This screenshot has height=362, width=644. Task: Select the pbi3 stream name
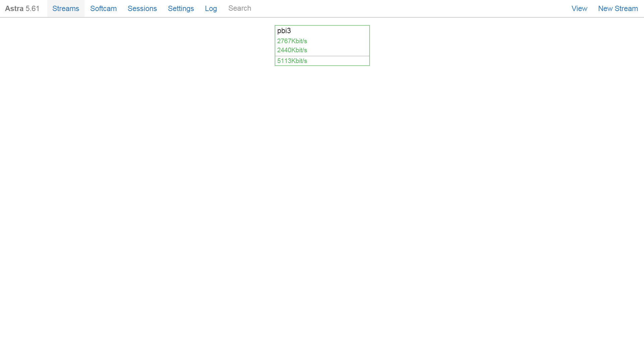(284, 31)
